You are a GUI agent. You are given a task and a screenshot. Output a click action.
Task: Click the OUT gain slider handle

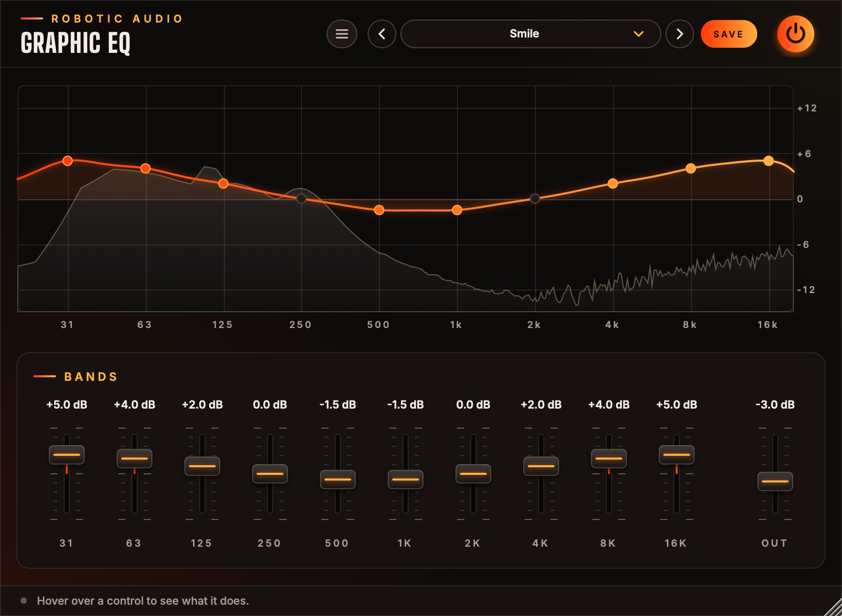pyautogui.click(x=775, y=482)
